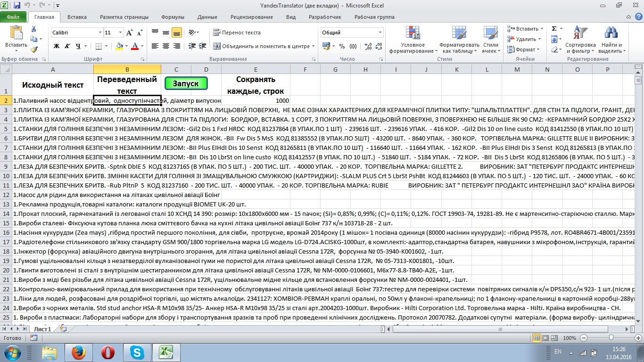Click the zoom slider handle
Image resolution: width=644 pixels, height=362 pixels.
point(611,338)
